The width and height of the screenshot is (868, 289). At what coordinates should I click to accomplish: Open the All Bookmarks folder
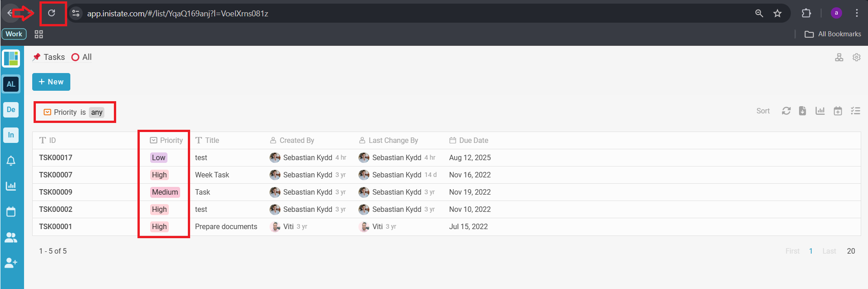point(833,34)
